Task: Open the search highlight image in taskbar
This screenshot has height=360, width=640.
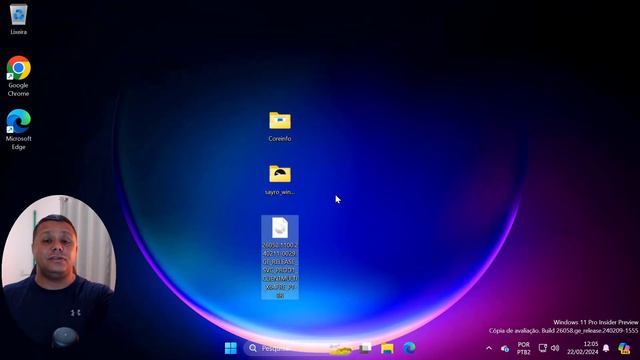Action: click(x=340, y=348)
